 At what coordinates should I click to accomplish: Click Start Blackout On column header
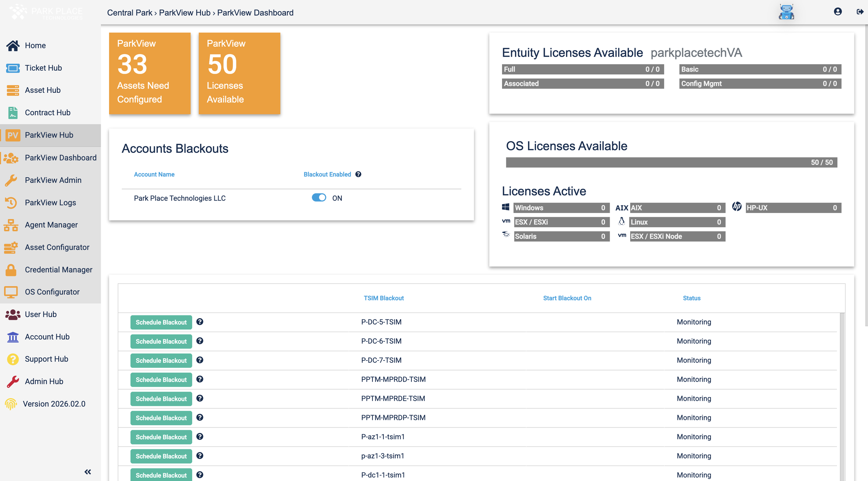[x=567, y=298]
